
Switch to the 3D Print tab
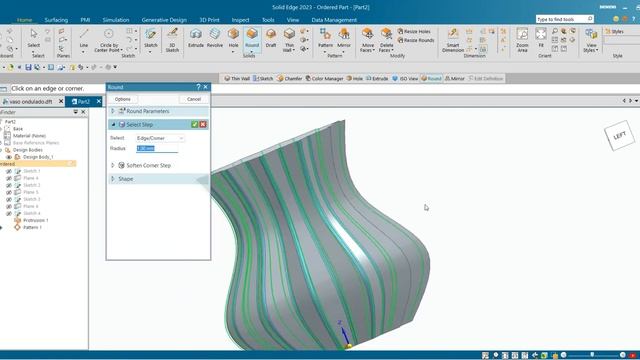click(209, 20)
